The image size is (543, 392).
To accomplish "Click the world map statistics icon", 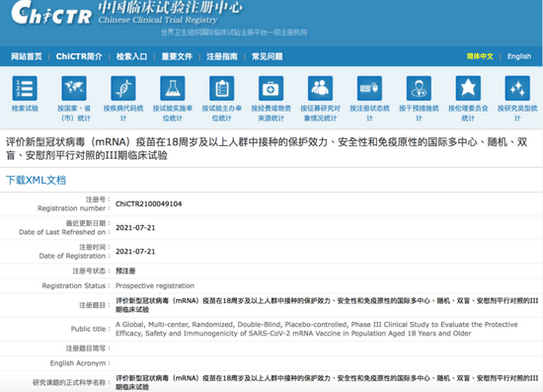I will pos(74,88).
